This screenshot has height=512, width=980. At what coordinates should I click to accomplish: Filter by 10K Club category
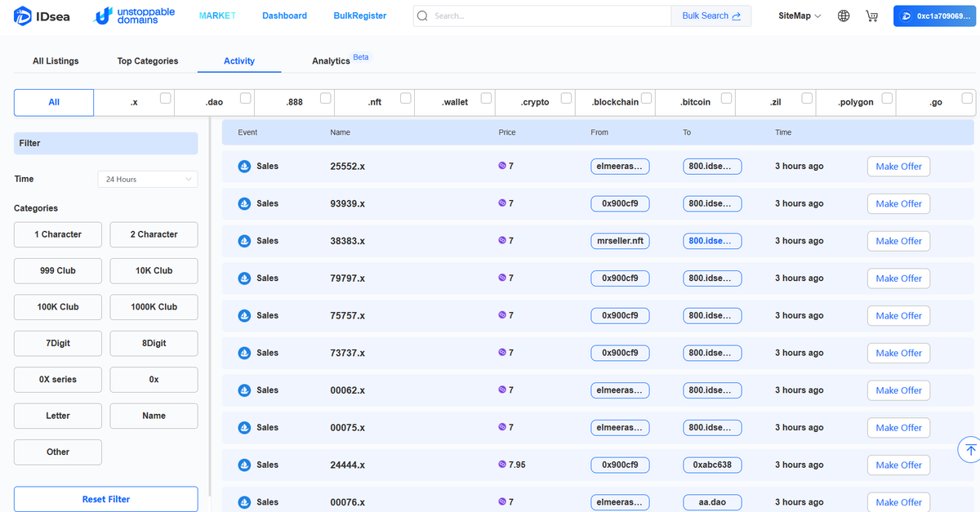(154, 270)
